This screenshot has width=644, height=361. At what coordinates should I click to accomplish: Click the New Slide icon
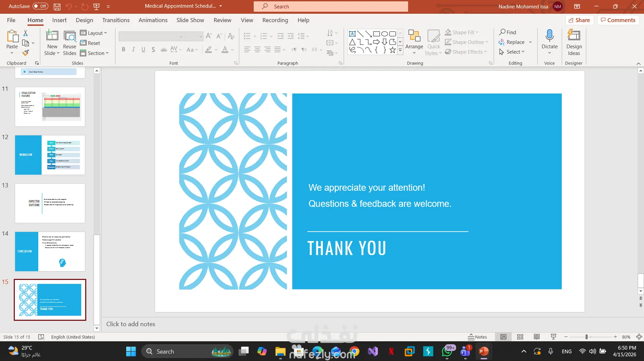52,35
